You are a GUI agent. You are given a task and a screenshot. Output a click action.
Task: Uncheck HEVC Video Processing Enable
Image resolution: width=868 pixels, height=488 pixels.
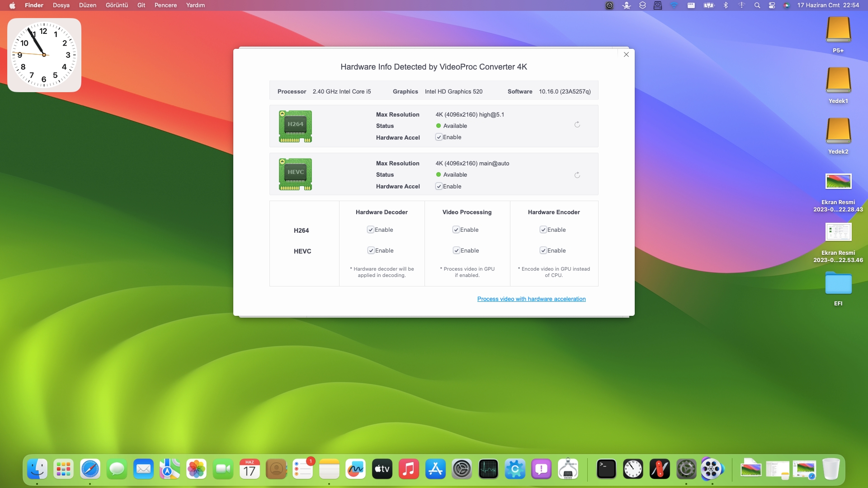coord(457,251)
